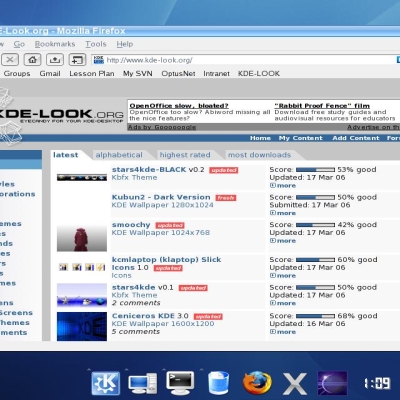The height and width of the screenshot is (400, 400).
Task: Open the smoochy wallpaper entry
Action: (x=131, y=225)
